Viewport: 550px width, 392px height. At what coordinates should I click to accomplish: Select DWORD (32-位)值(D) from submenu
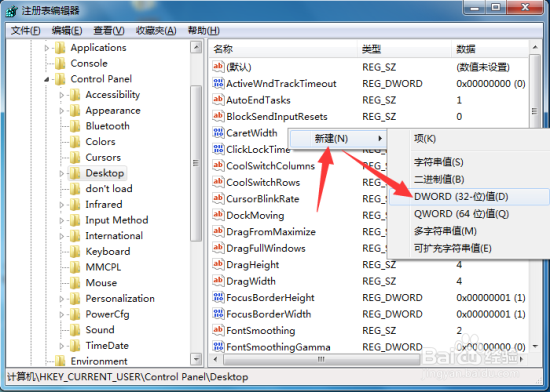[x=469, y=197]
